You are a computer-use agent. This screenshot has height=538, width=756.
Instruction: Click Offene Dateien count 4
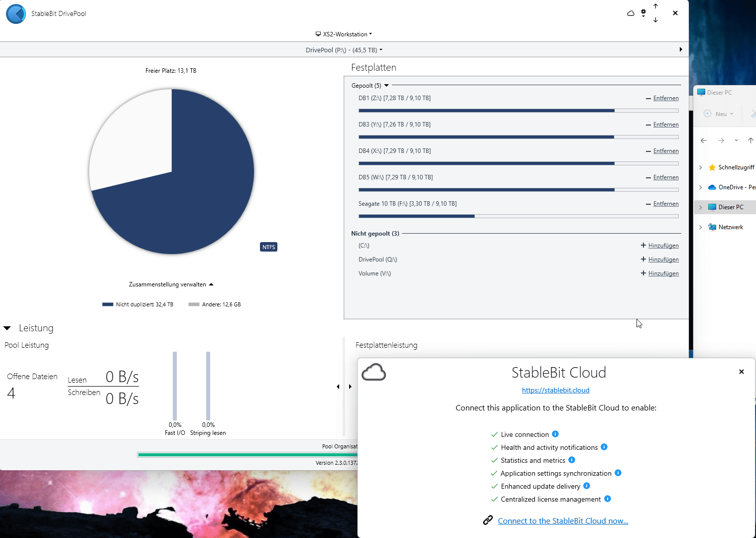tap(11, 394)
